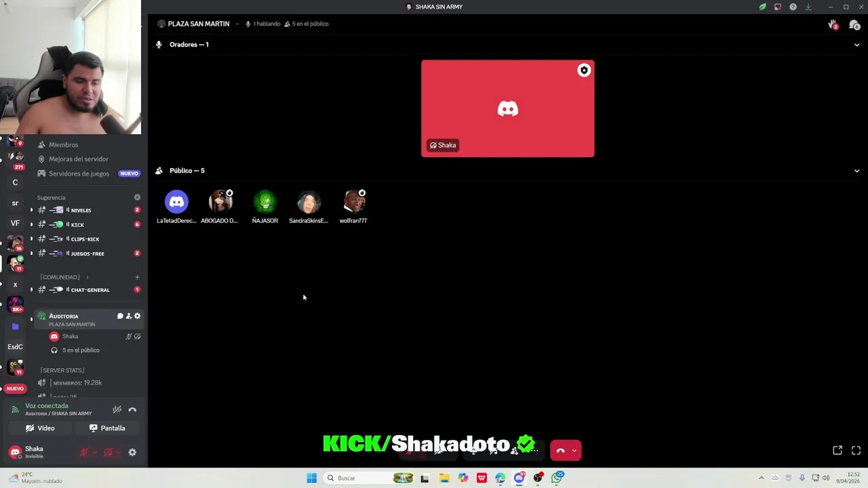Open microphone options dropdown near Shaka
The width and height of the screenshot is (868, 488).
click(x=94, y=452)
